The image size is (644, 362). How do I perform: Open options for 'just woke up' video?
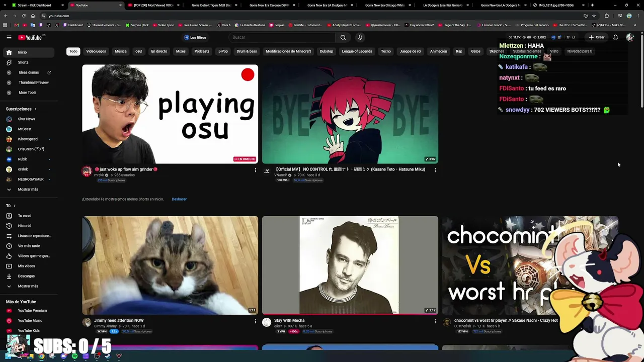click(255, 170)
